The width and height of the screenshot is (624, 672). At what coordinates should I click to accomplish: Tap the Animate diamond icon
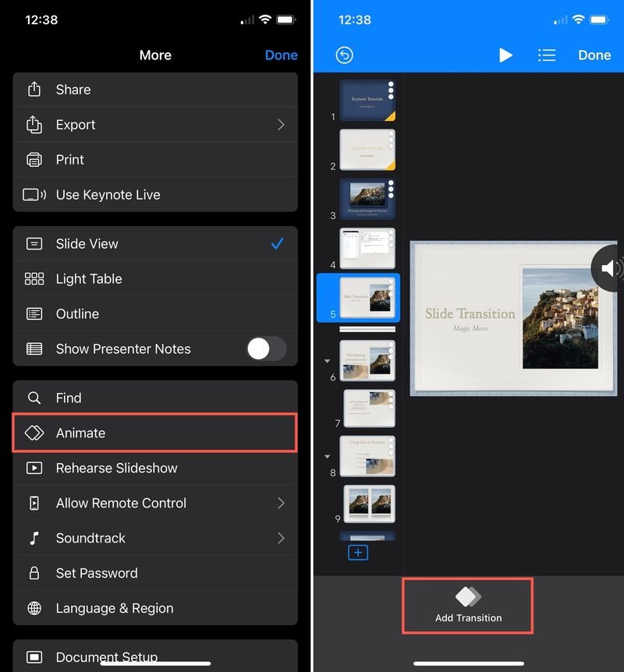[x=34, y=433]
